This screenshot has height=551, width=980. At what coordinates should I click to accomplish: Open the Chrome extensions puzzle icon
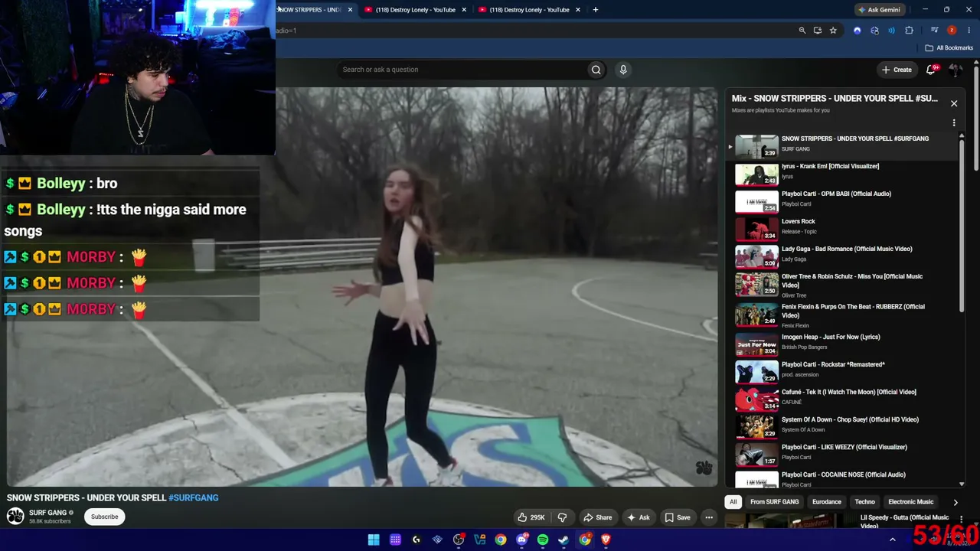point(910,31)
